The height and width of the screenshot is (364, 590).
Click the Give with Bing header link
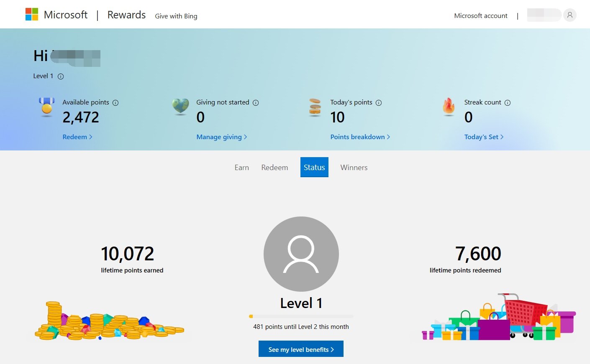pyautogui.click(x=176, y=16)
